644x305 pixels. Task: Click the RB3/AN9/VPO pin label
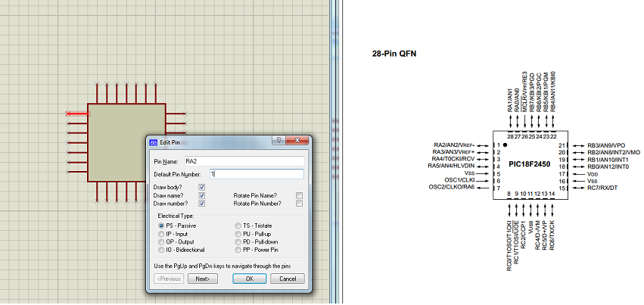(x=606, y=145)
